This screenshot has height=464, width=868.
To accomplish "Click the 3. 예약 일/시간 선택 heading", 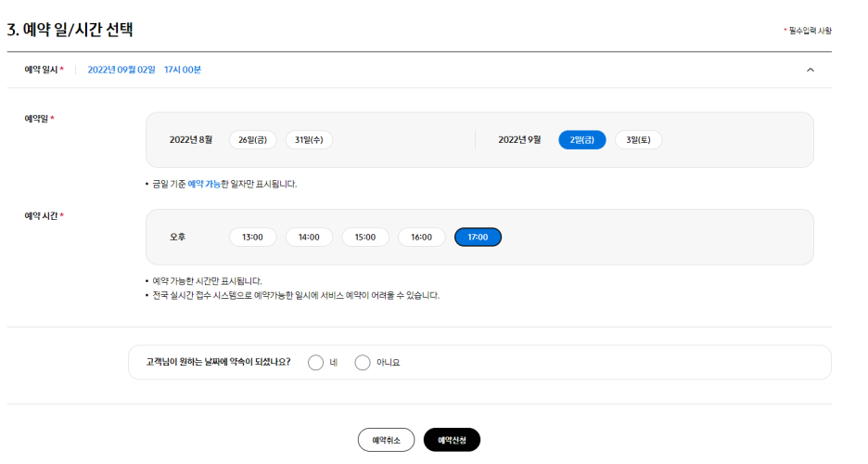I will tap(70, 30).
